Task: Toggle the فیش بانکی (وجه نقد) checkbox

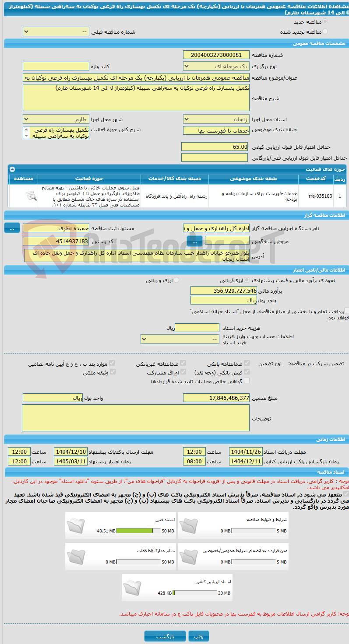Action: (247, 372)
